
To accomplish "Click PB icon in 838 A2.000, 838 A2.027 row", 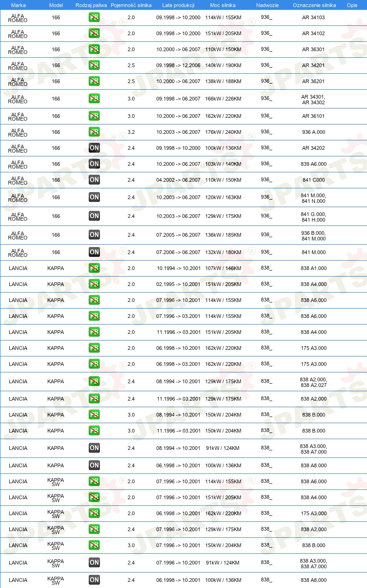I will pyautogui.click(x=94, y=382).
